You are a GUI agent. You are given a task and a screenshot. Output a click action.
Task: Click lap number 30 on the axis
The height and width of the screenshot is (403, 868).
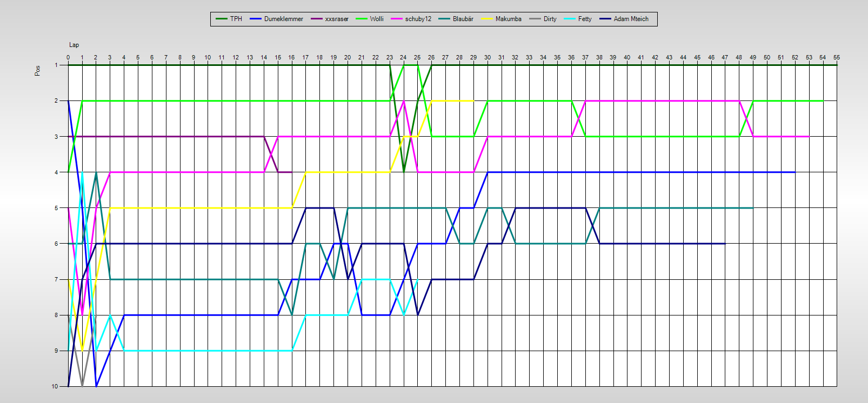pos(488,57)
